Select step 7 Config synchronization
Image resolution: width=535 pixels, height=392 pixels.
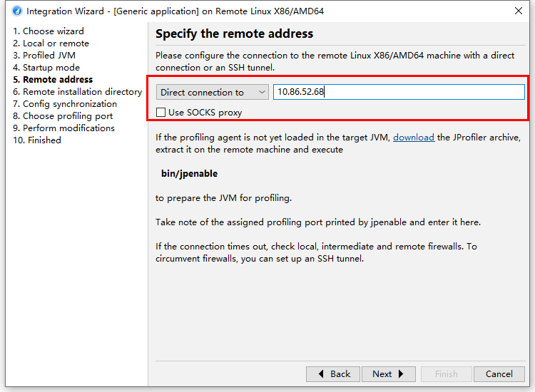click(65, 103)
